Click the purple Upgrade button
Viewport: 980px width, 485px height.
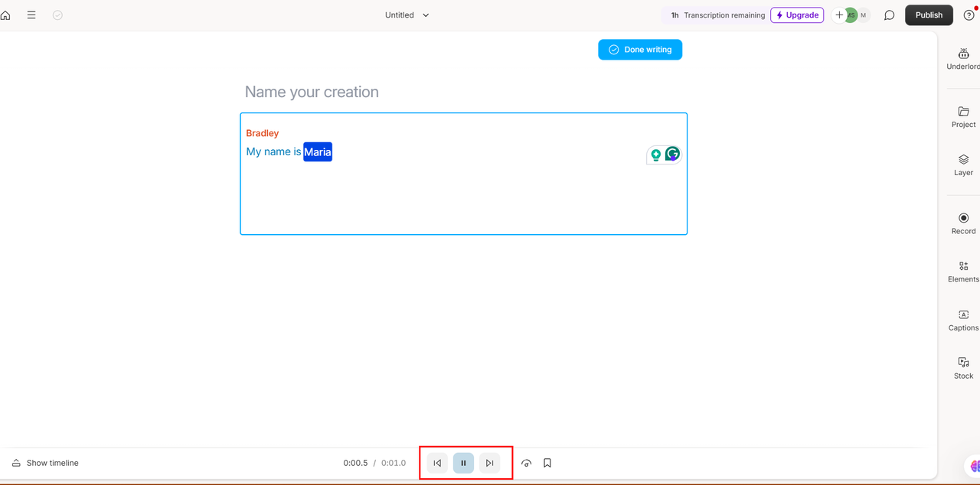pos(797,15)
